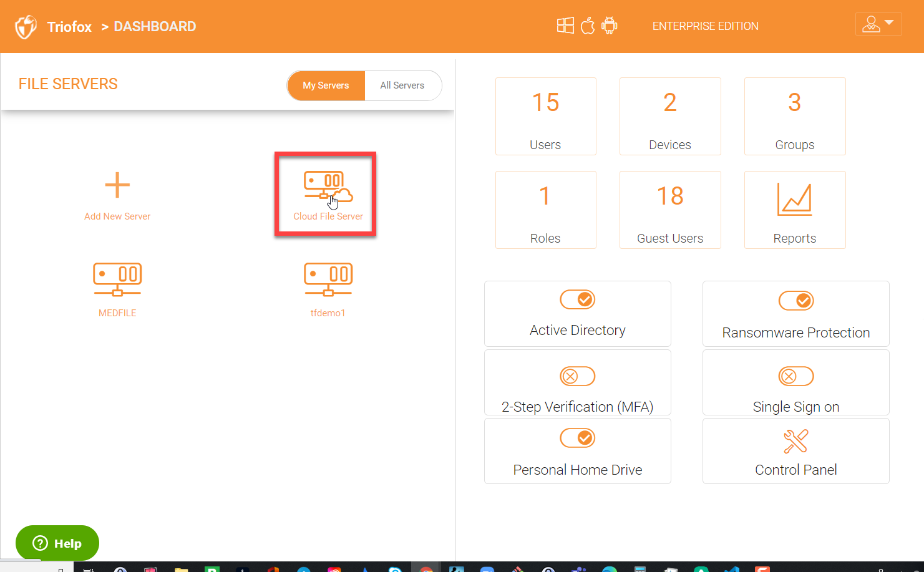
Task: Click the DASHBOARD breadcrumb
Action: 155,26
